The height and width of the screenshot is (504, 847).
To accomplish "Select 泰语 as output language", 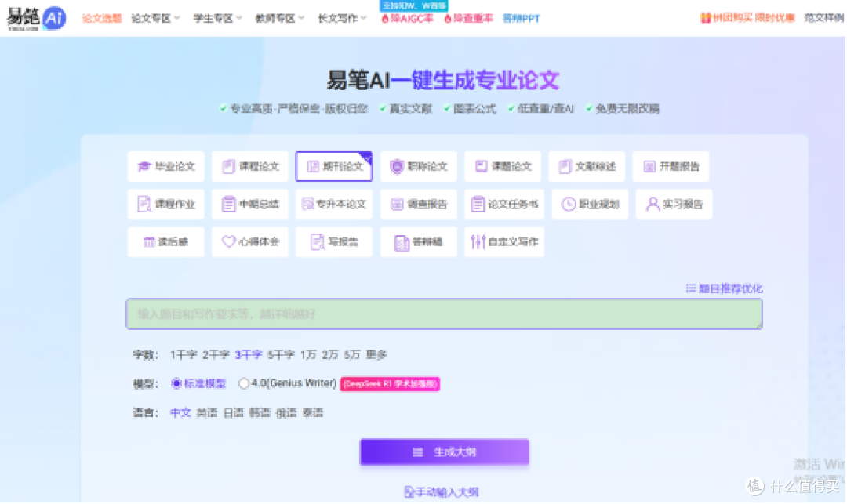I will coord(313,413).
